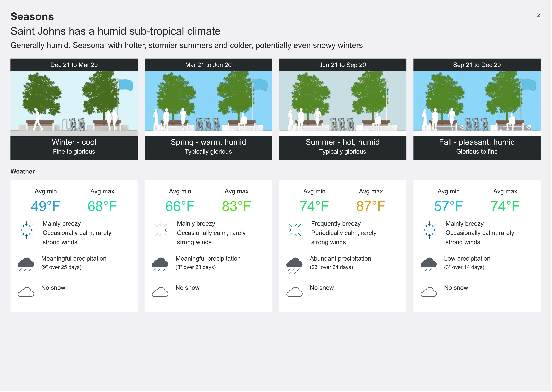Click the Fall low precipitation cloud icon

(x=428, y=264)
